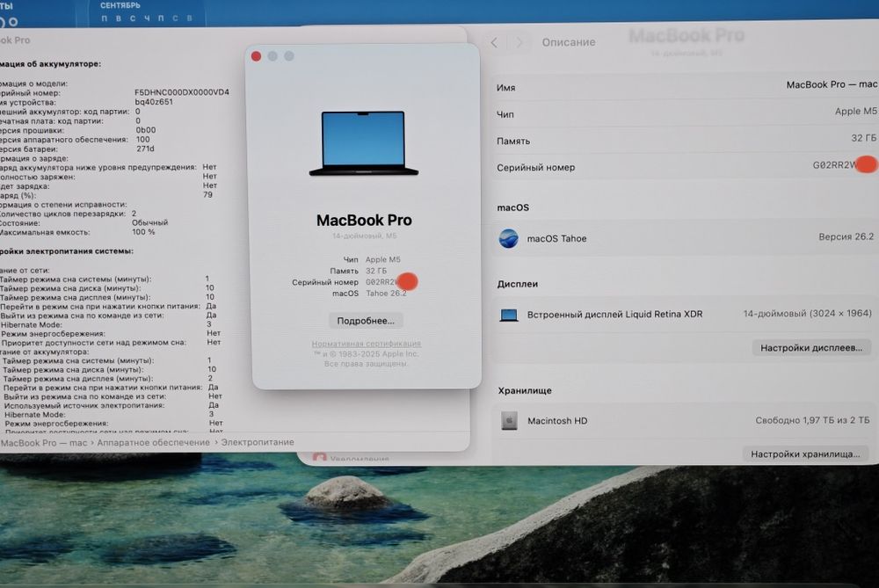Click the MacBook Pro title in About window
The width and height of the screenshot is (879, 588).
(x=364, y=221)
